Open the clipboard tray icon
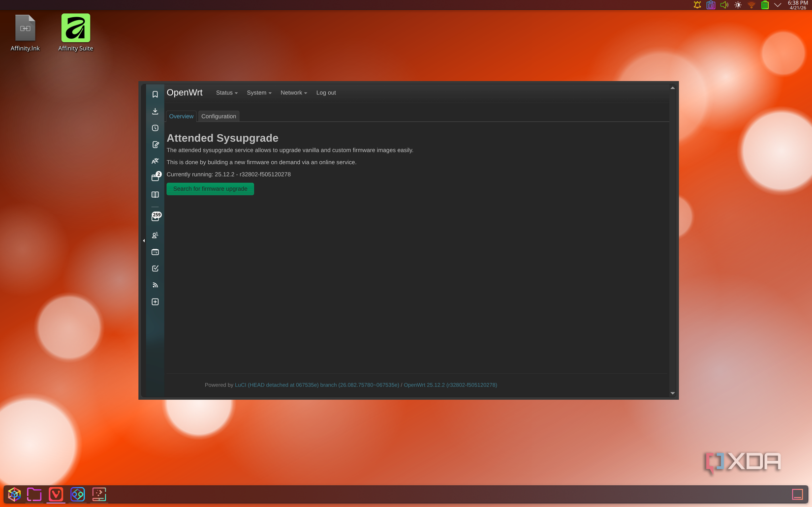The width and height of the screenshot is (812, 507). (711, 5)
